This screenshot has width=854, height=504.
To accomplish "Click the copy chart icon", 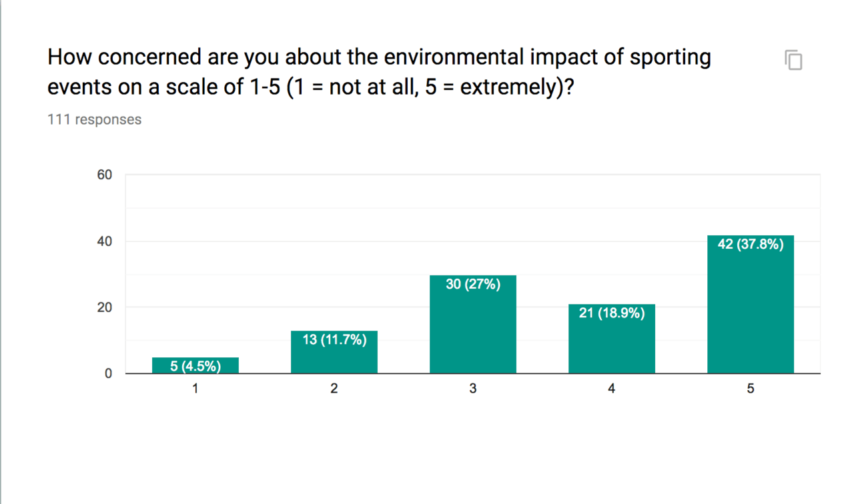I will [793, 61].
